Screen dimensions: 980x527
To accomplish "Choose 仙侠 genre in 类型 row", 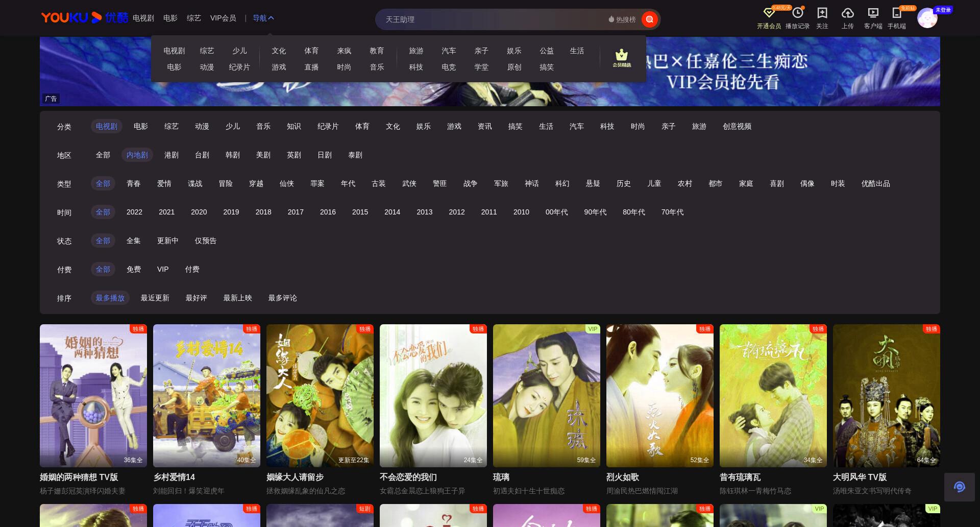I will click(x=287, y=183).
